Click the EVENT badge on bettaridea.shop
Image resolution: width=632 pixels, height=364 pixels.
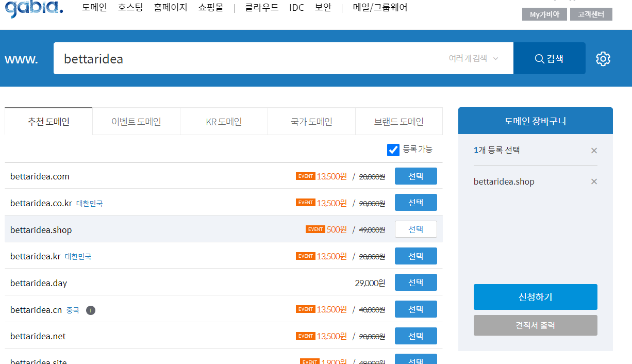(315, 229)
